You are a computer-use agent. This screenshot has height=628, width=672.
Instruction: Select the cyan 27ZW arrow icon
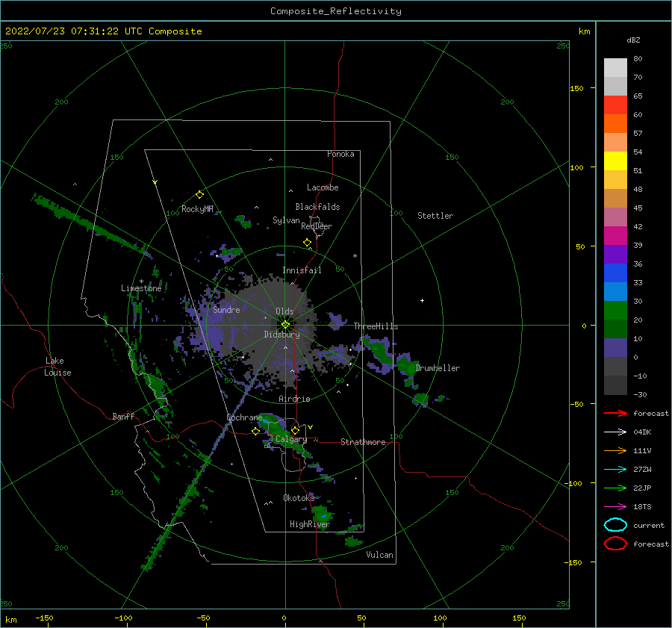(x=615, y=470)
